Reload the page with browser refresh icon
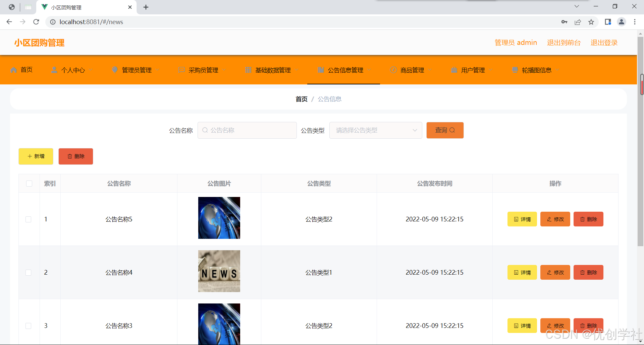The height and width of the screenshot is (345, 644). click(x=36, y=22)
